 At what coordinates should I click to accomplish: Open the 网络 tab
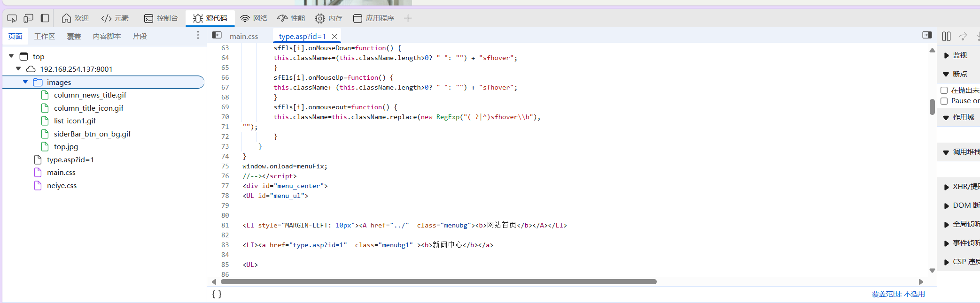pyautogui.click(x=254, y=18)
